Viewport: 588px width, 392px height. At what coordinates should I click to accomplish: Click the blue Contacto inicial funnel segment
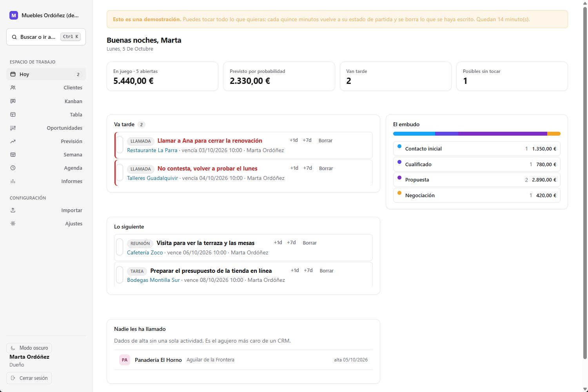414,134
